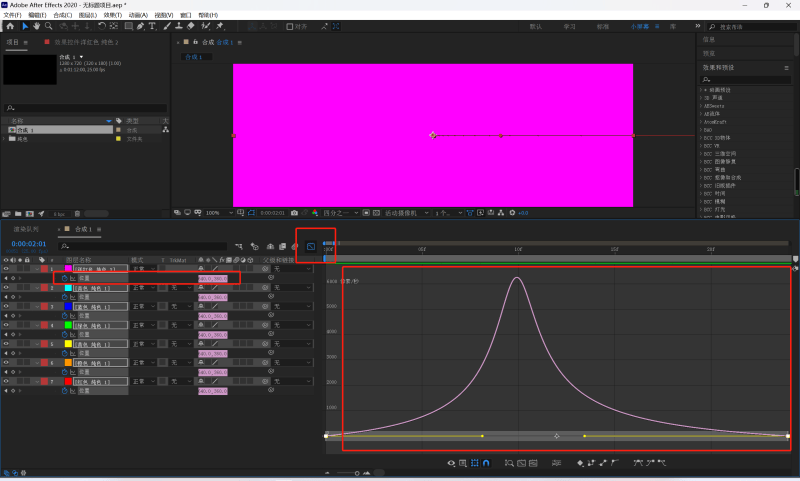Open the viewer magnification 100% dropdown
The image size is (800, 481).
click(x=216, y=213)
